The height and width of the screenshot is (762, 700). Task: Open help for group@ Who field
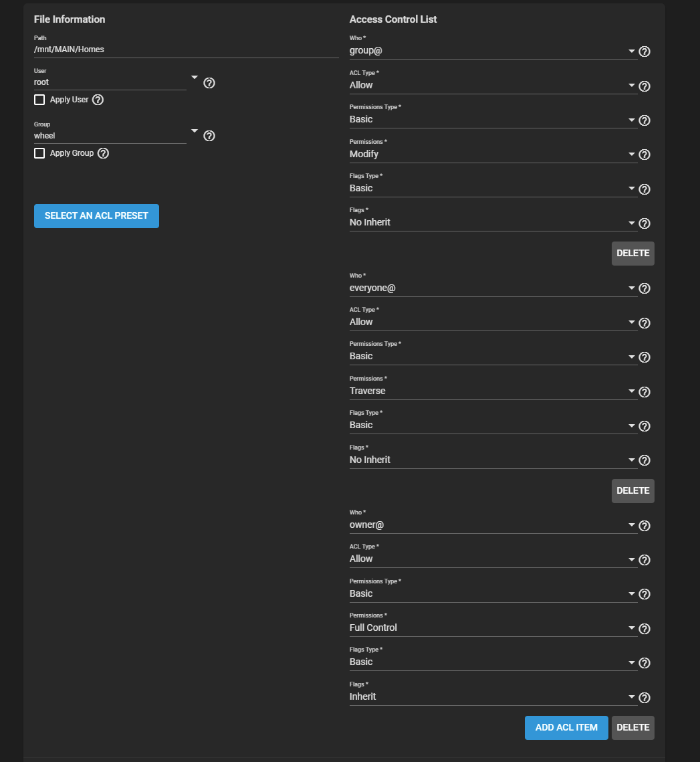pyautogui.click(x=645, y=52)
